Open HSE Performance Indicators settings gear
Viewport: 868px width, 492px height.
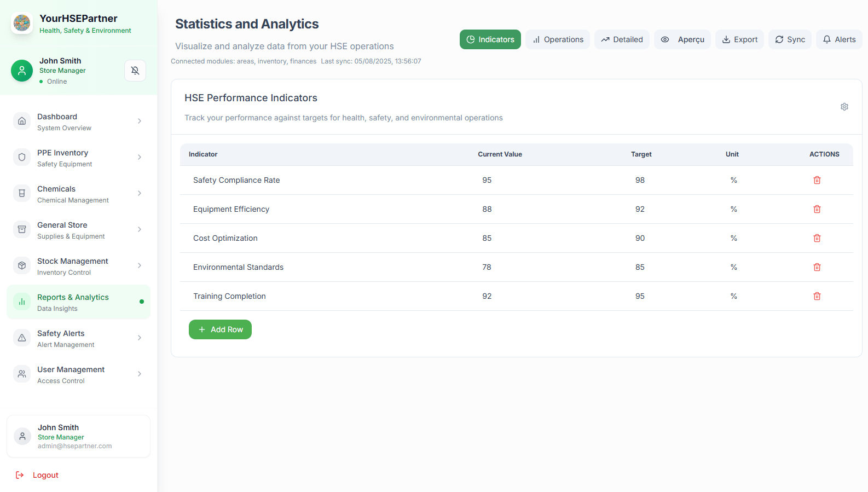(x=844, y=107)
